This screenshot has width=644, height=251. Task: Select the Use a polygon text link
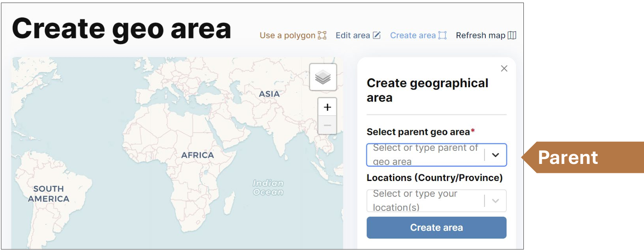tap(287, 35)
